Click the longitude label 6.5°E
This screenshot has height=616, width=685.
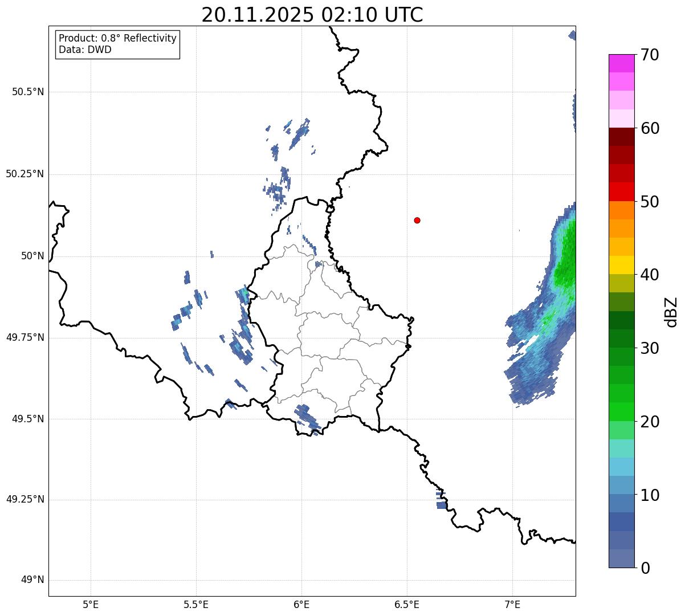[407, 605]
